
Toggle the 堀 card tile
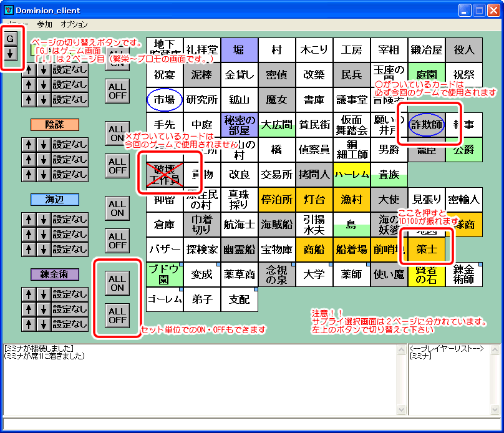click(239, 50)
